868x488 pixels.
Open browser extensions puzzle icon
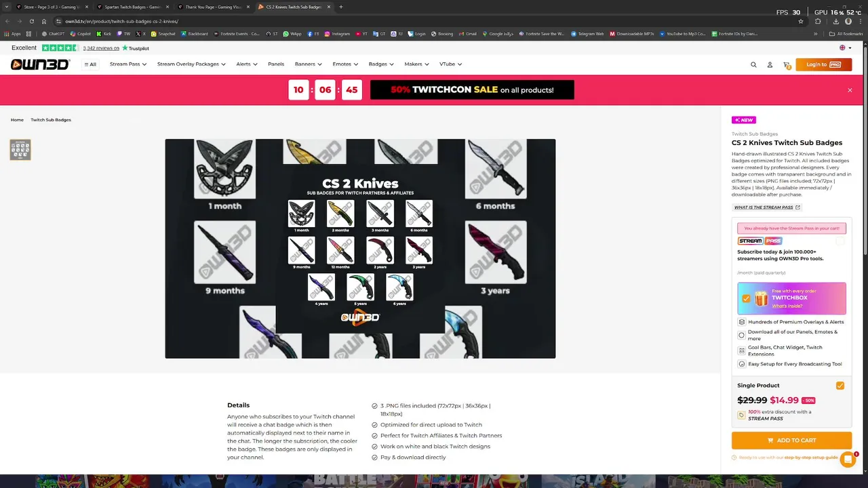click(818, 21)
